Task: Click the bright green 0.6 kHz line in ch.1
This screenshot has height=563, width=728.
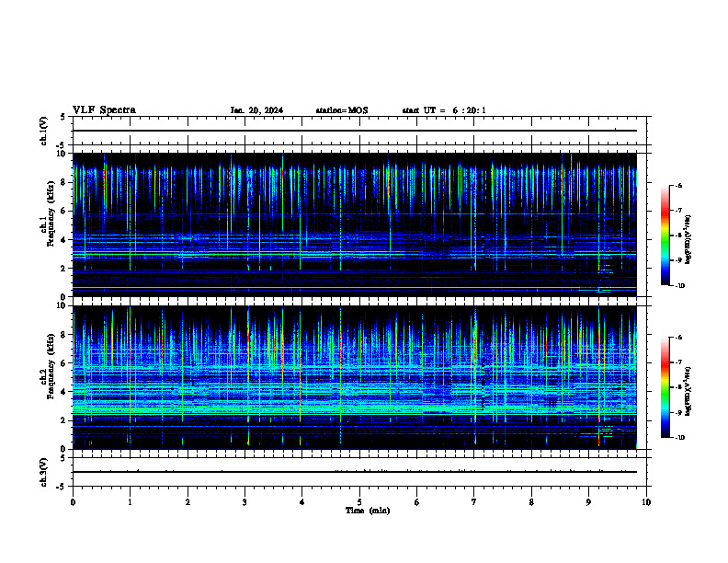Action: [x=355, y=288]
